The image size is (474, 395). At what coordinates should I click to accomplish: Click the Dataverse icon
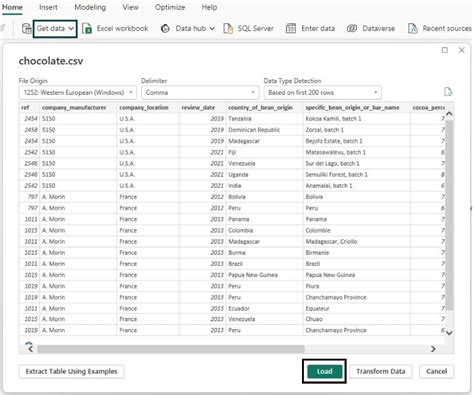pyautogui.click(x=352, y=29)
